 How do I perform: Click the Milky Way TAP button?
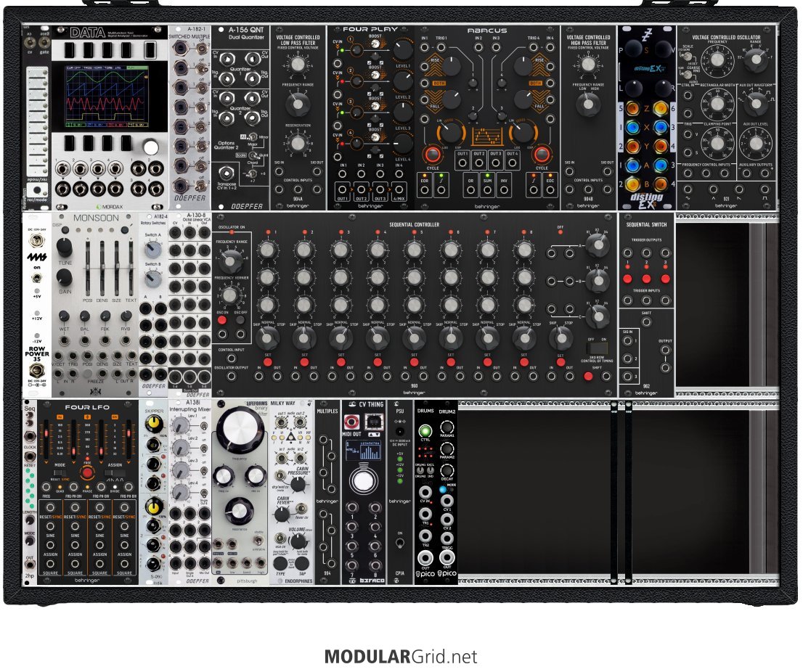pos(303,563)
